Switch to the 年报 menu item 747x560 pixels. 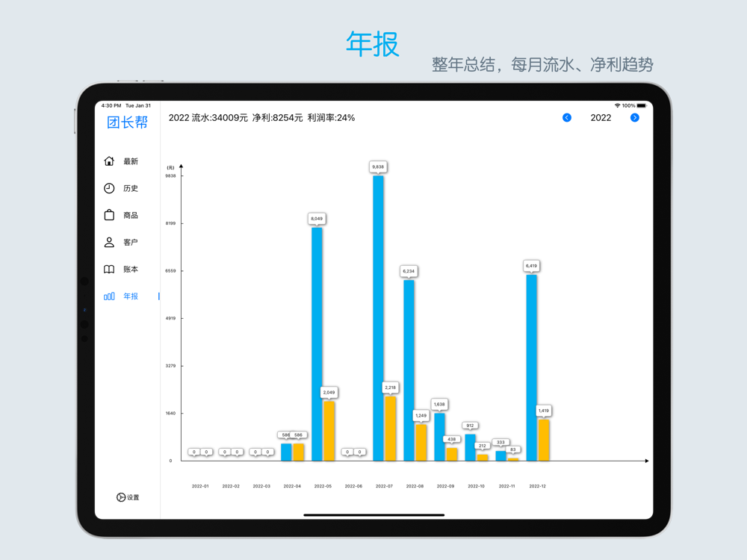point(131,296)
